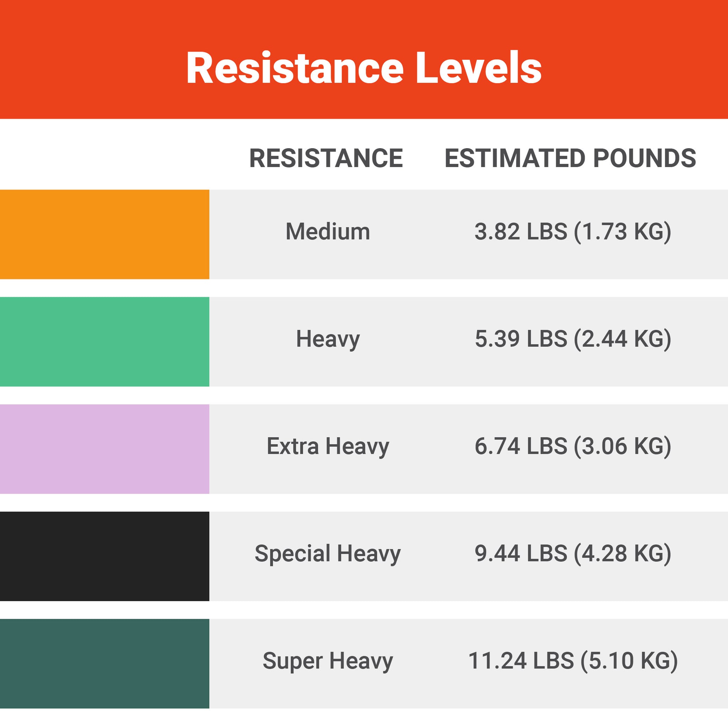Image resolution: width=728 pixels, height=728 pixels.
Task: Select the 11.24 LBS value
Action: (521, 661)
